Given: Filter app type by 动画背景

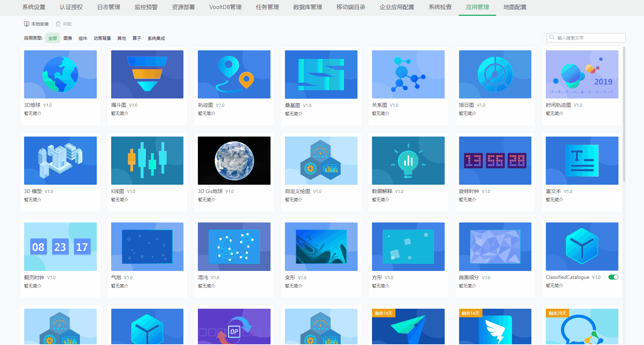Looking at the screenshot, I should pyautogui.click(x=102, y=38).
